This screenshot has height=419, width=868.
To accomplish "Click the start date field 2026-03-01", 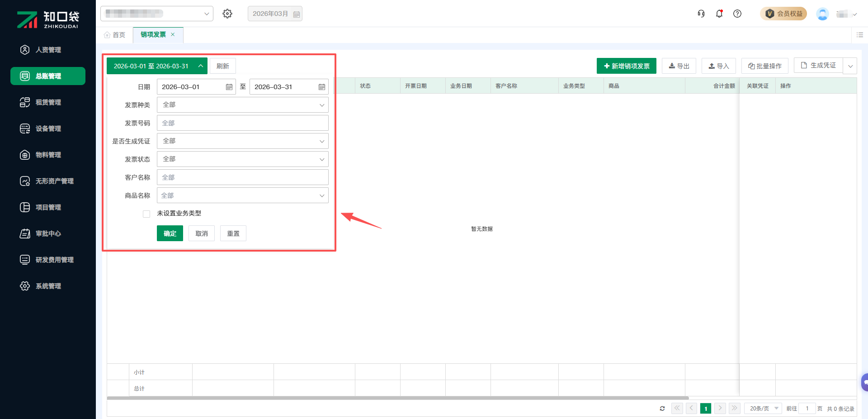I will point(196,86).
